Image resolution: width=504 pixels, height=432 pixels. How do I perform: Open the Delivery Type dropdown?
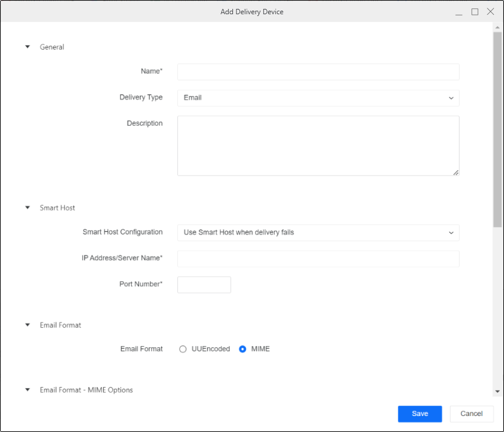(x=318, y=98)
